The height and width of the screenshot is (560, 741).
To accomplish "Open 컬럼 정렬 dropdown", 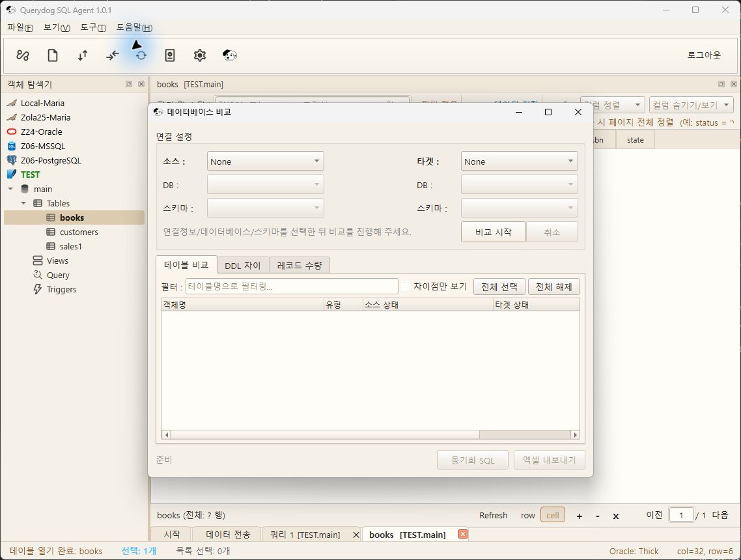I will pyautogui.click(x=613, y=105).
